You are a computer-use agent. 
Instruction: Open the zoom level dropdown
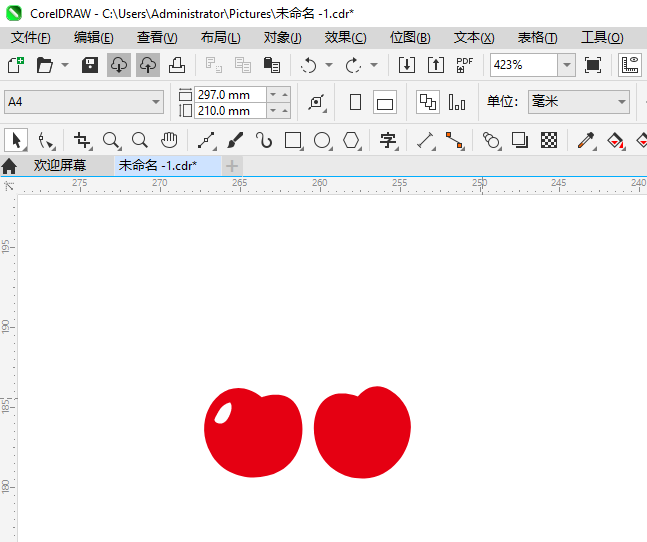coord(567,65)
